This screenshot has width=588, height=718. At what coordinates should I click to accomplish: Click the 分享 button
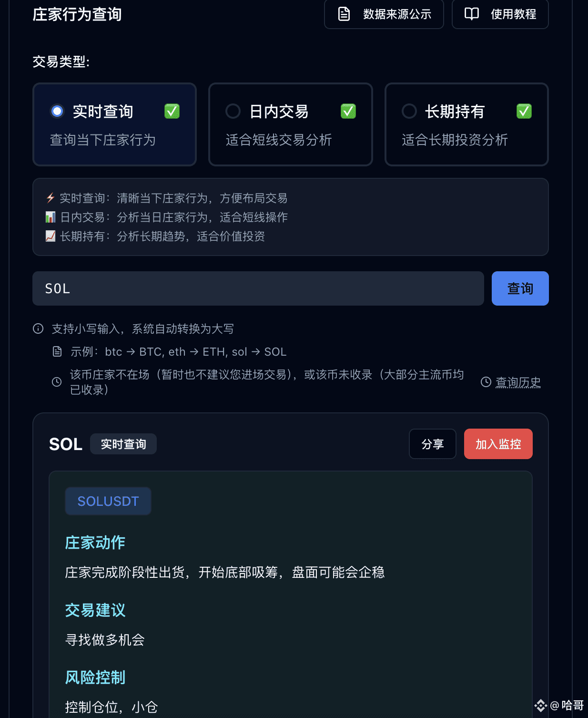433,444
